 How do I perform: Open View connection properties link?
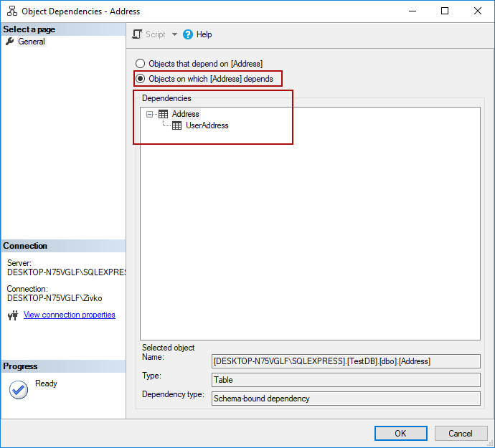(x=70, y=315)
